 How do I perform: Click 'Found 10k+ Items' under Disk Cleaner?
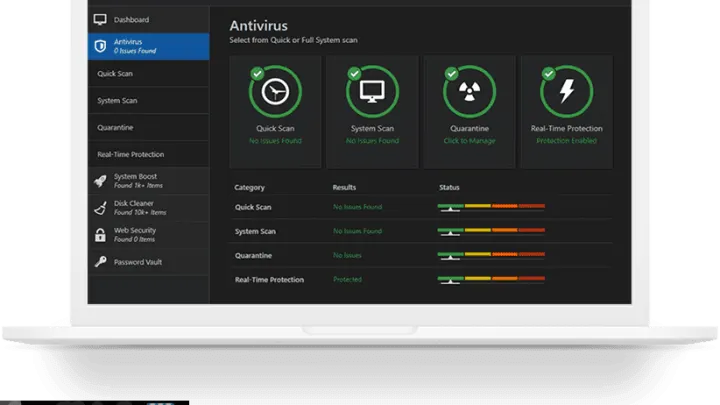click(140, 213)
